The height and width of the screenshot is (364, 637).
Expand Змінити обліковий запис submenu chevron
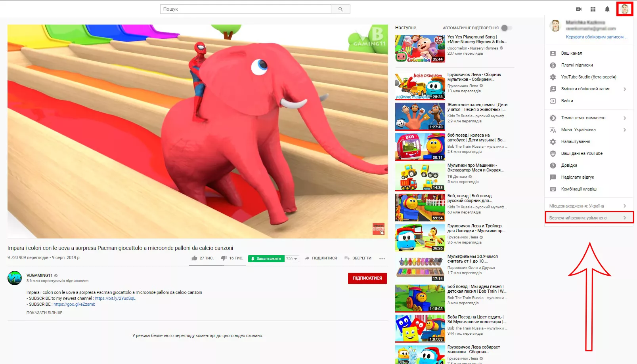(625, 89)
